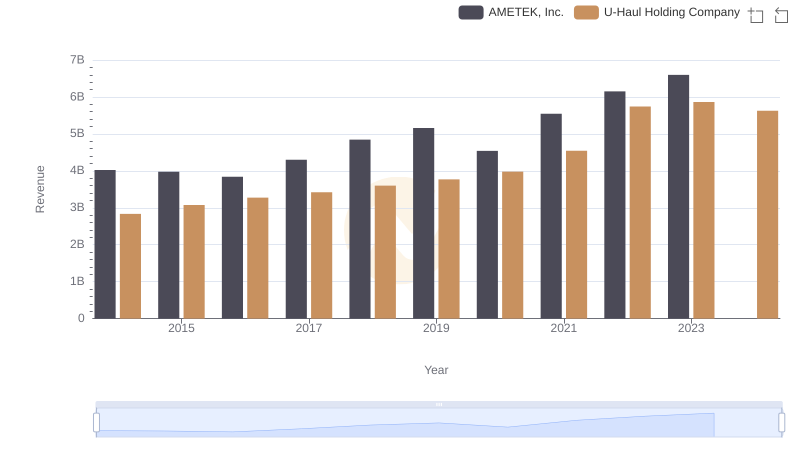Click the 2023 x-axis label
The width and height of the screenshot is (800, 461).
pyautogui.click(x=691, y=328)
